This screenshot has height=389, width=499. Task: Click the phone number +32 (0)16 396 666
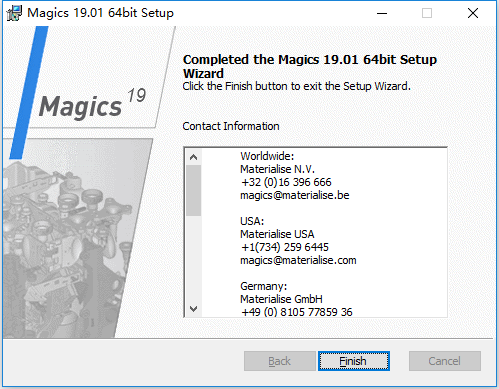[x=286, y=182]
